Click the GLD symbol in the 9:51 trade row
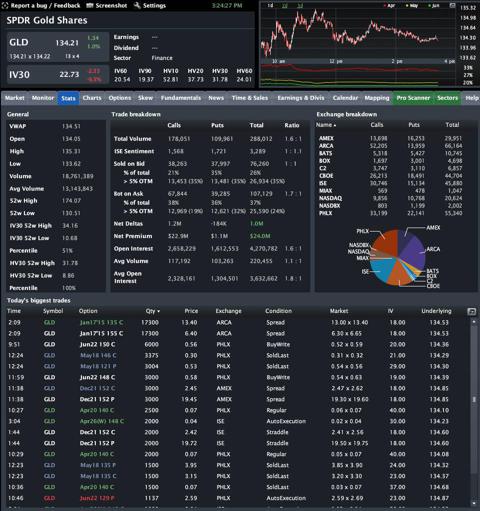This screenshot has height=511, width=480. [49, 344]
